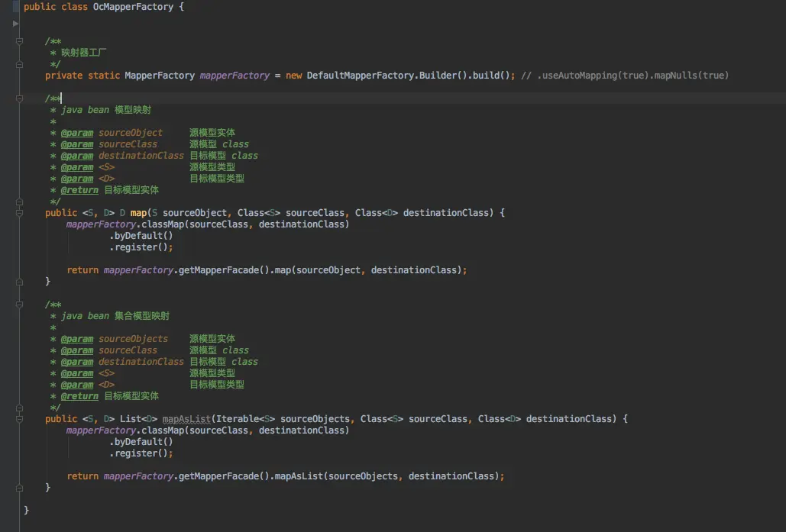Click the class name OcMapperFactory

pyautogui.click(x=134, y=7)
